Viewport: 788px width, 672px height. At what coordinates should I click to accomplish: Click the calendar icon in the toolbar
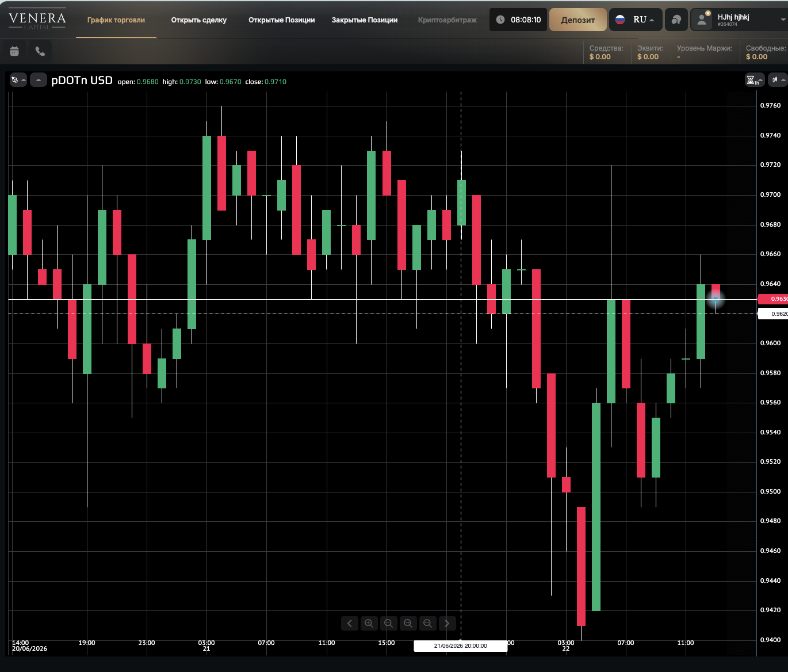[14, 51]
